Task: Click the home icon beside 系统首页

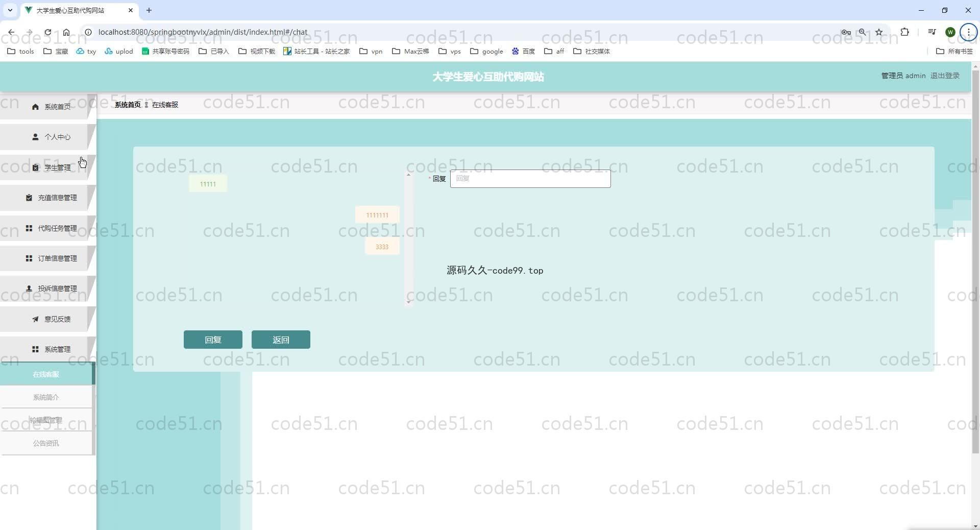Action: 35,107
